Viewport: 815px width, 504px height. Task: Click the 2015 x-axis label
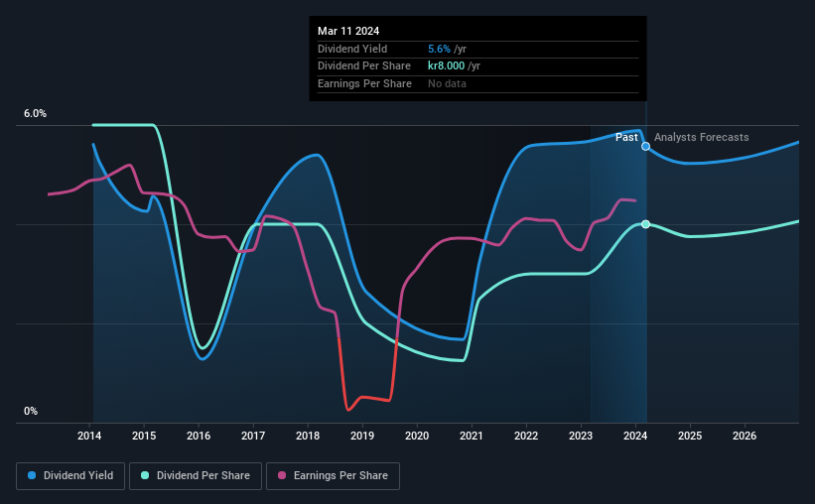tap(144, 436)
